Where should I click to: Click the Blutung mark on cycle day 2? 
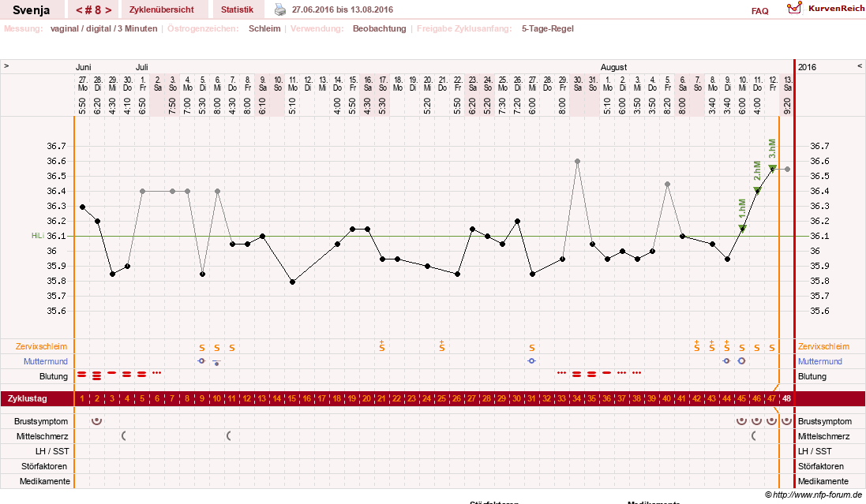pyautogui.click(x=96, y=376)
